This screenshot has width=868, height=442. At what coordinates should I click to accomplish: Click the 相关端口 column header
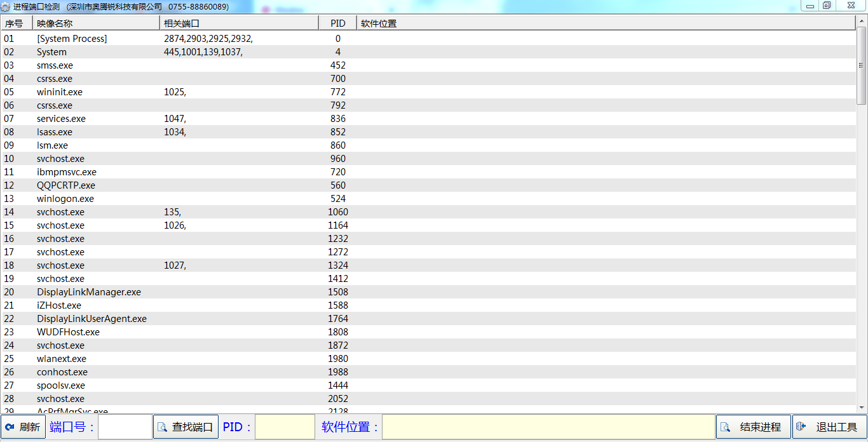click(238, 23)
